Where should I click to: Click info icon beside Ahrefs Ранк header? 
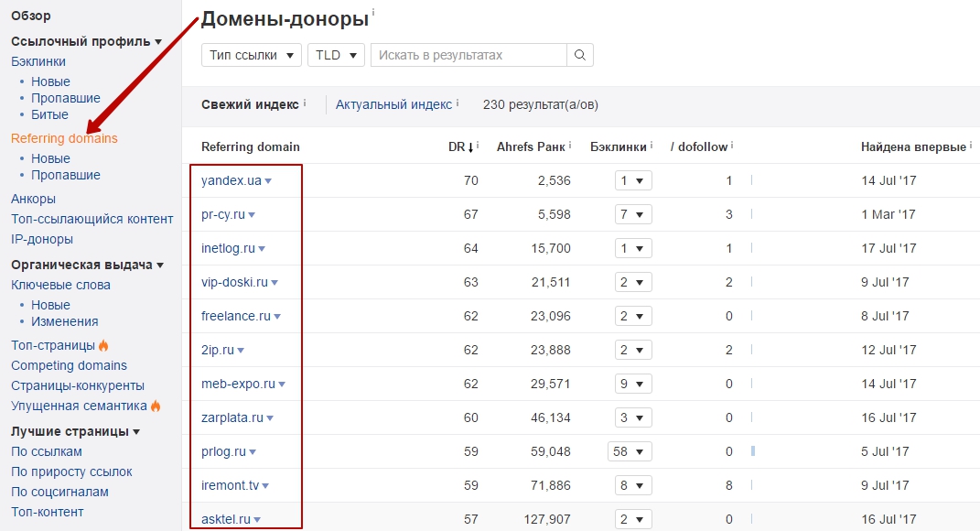(x=570, y=145)
